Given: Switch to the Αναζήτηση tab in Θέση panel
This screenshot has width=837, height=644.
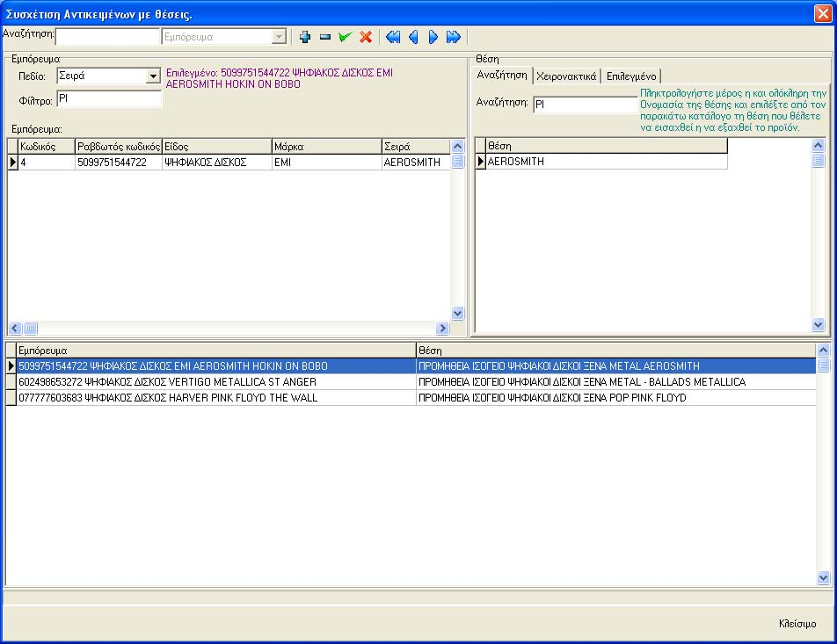Looking at the screenshot, I should point(502,76).
